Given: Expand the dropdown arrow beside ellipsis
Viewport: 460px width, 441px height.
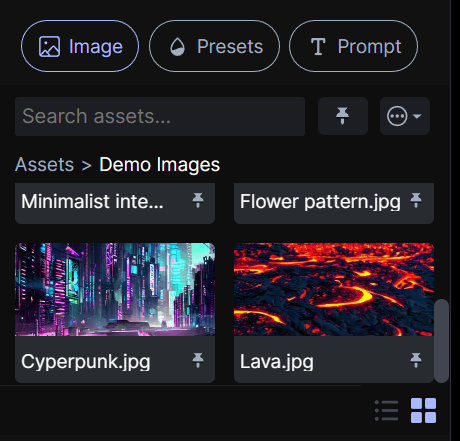Looking at the screenshot, I should tap(417, 116).
